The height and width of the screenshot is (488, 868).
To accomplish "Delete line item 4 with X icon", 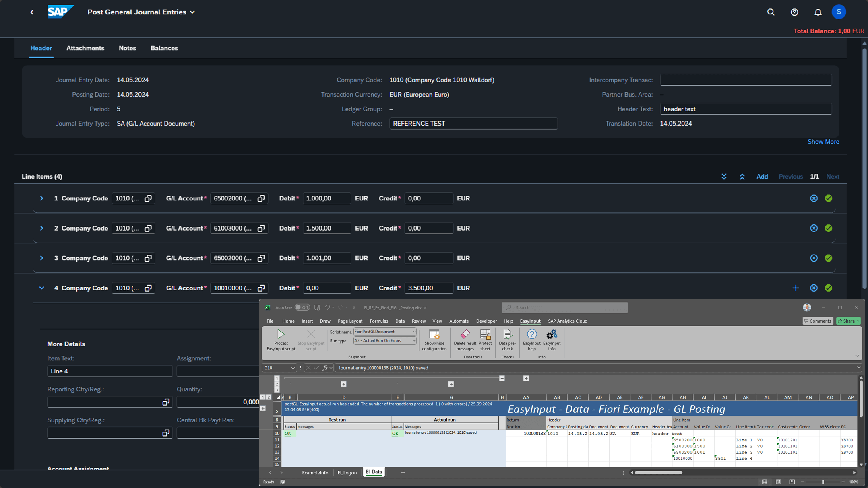I will pos(814,288).
